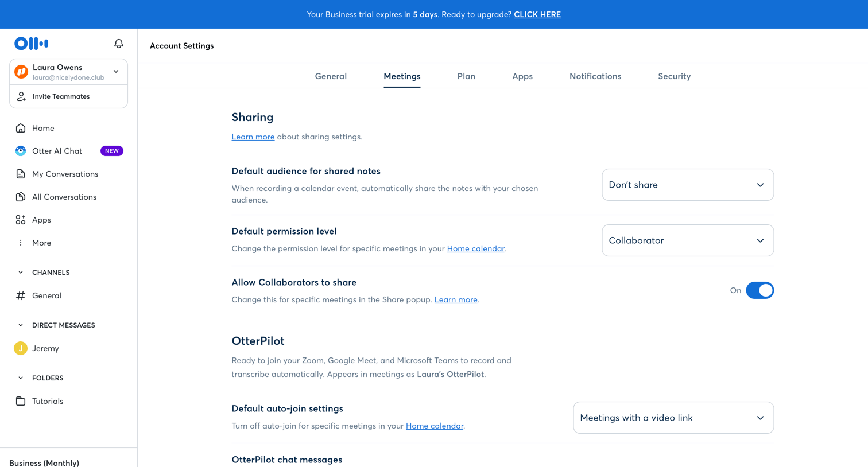Open the notifications bell

(119, 44)
